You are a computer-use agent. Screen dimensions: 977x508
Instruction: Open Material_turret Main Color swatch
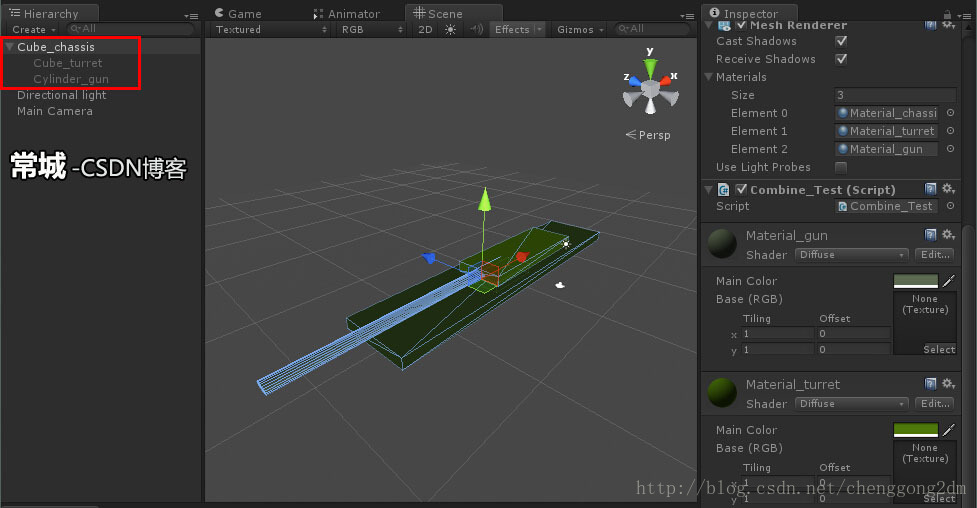915,430
